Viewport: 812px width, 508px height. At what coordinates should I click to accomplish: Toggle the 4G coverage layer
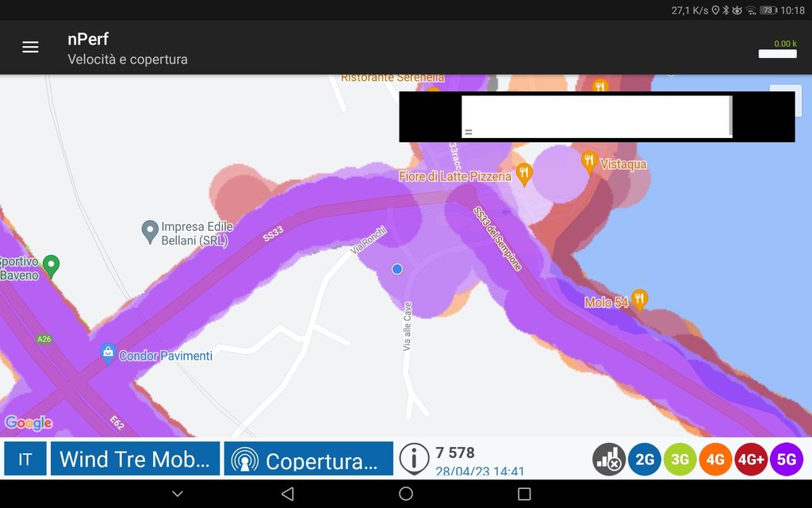(x=715, y=460)
